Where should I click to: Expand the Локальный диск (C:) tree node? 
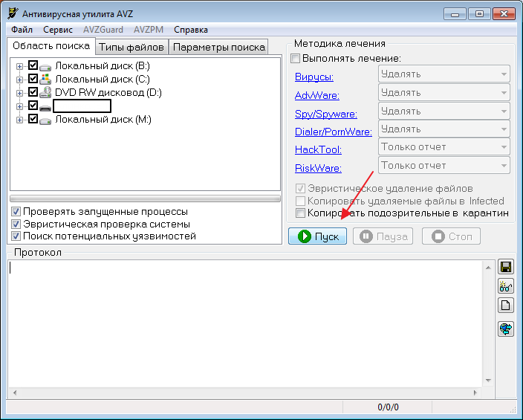pyautogui.click(x=20, y=80)
